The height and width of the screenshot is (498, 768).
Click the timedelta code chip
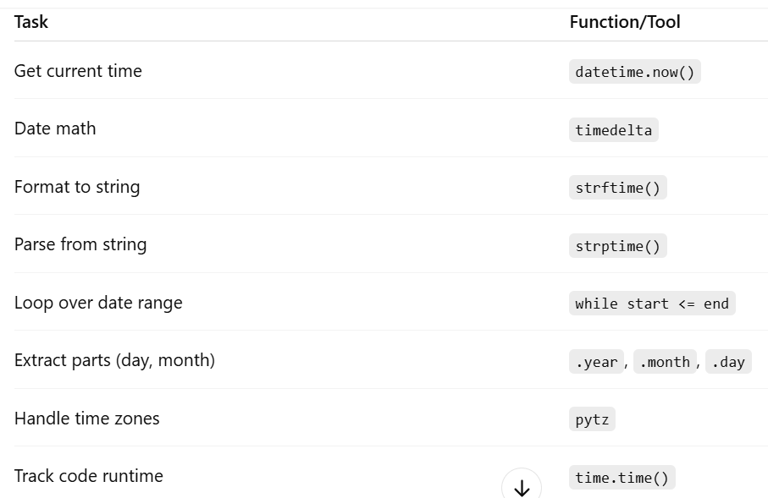point(614,130)
